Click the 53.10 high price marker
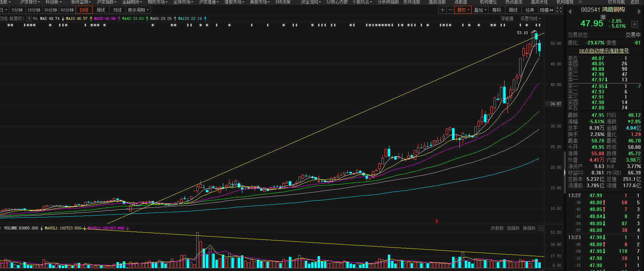 coord(522,33)
